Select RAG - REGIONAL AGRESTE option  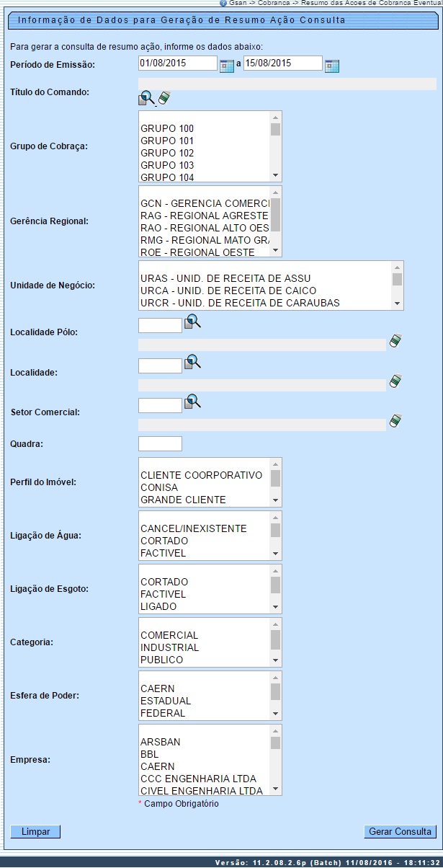[204, 216]
